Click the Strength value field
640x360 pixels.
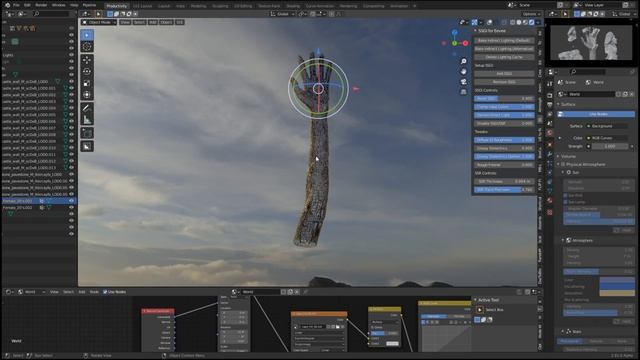click(x=610, y=146)
